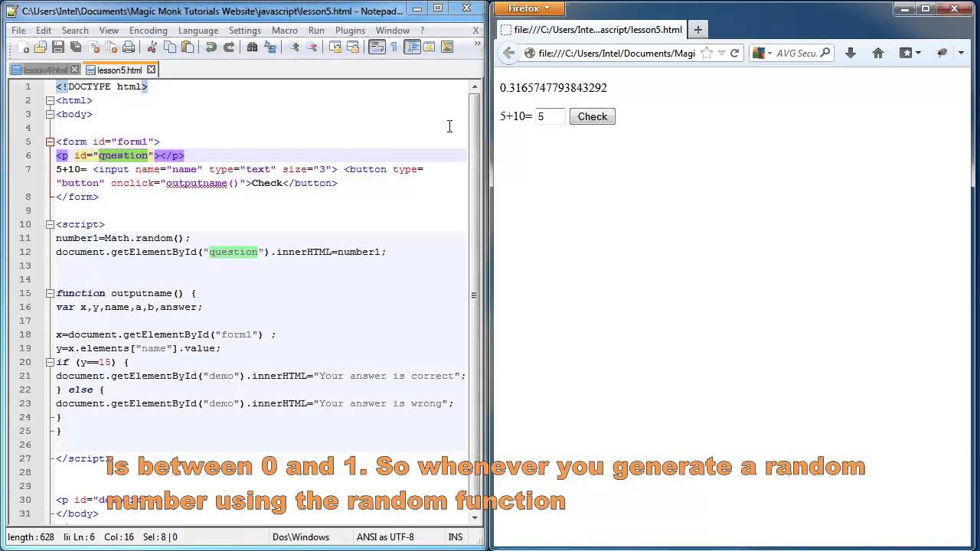Click the Zoom In toolbar icon
This screenshot has width=980, height=551.
click(293, 47)
